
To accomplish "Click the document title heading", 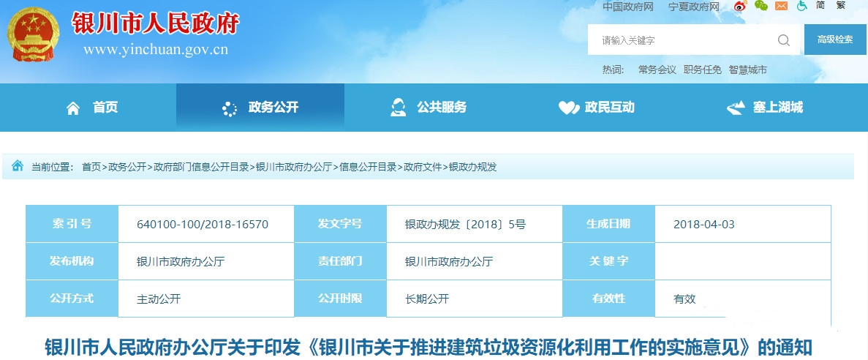I will click(x=429, y=348).
